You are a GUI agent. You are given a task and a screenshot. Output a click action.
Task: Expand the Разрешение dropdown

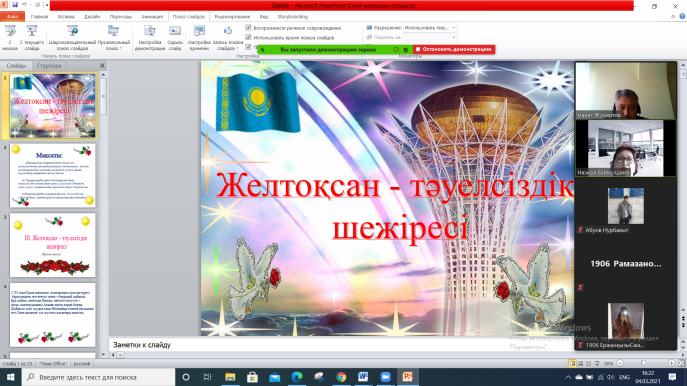(453, 28)
